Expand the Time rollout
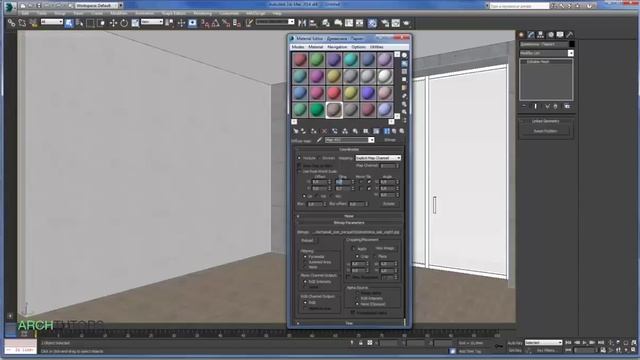This screenshot has height=360, width=640. click(349, 323)
